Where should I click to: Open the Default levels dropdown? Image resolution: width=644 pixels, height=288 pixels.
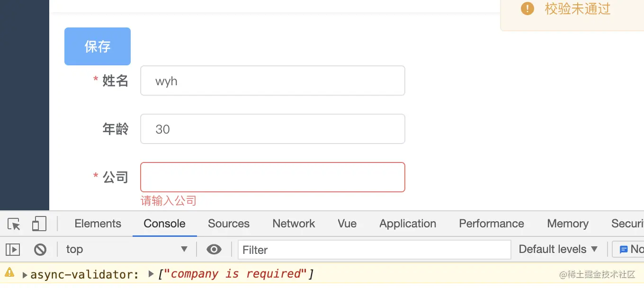coord(558,249)
